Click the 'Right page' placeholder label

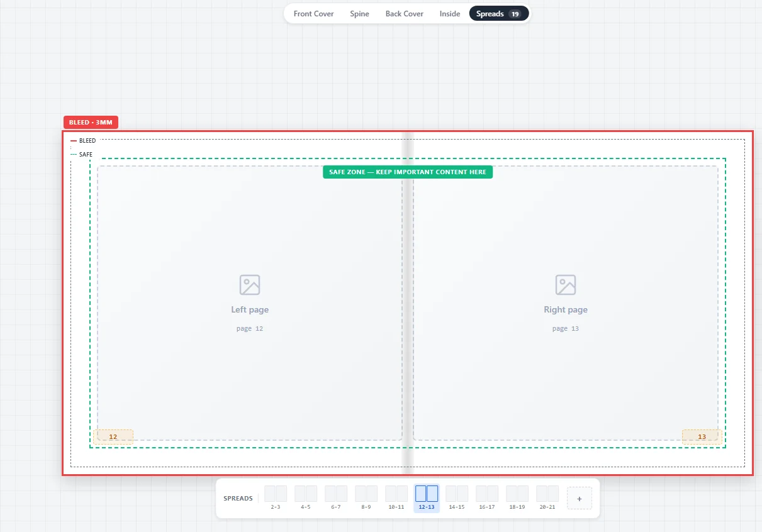pyautogui.click(x=566, y=309)
